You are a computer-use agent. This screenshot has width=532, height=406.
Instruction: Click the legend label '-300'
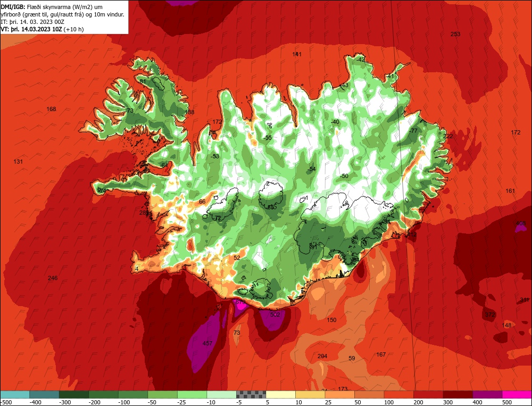coord(65,402)
